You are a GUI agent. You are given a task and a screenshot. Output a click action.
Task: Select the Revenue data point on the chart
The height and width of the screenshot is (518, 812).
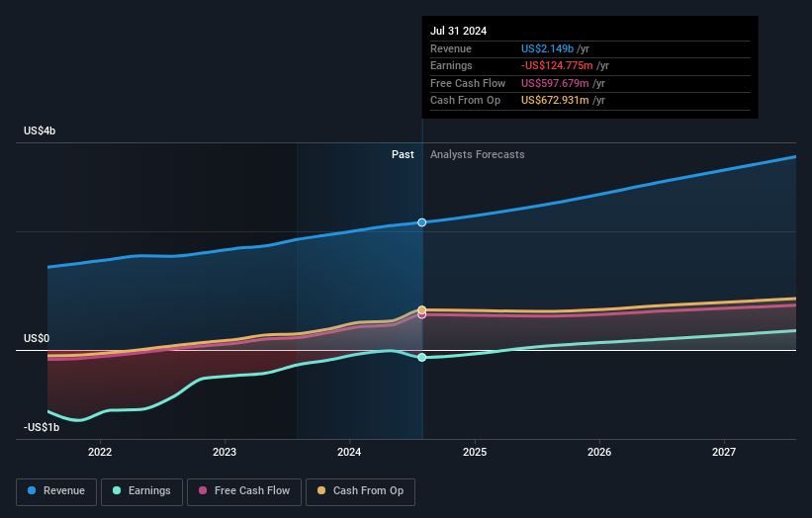click(x=422, y=222)
